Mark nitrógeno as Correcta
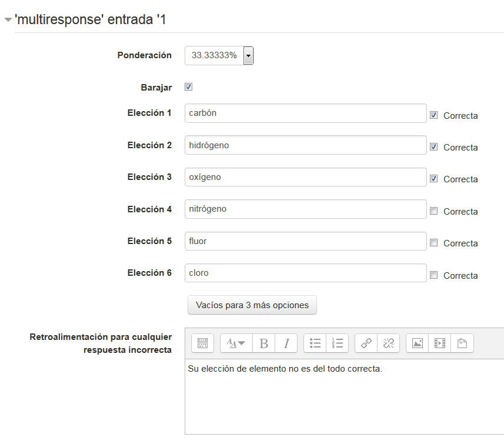The height and width of the screenshot is (444, 504). pyautogui.click(x=433, y=211)
